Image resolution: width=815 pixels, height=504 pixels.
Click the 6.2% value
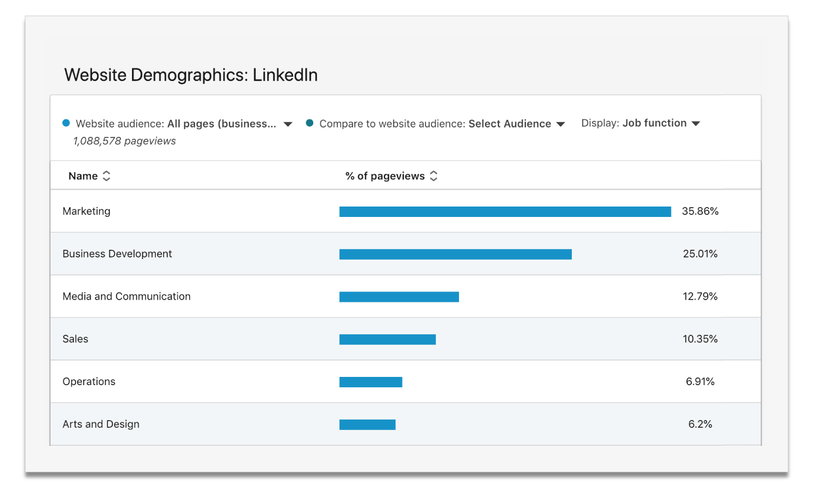[x=700, y=424]
